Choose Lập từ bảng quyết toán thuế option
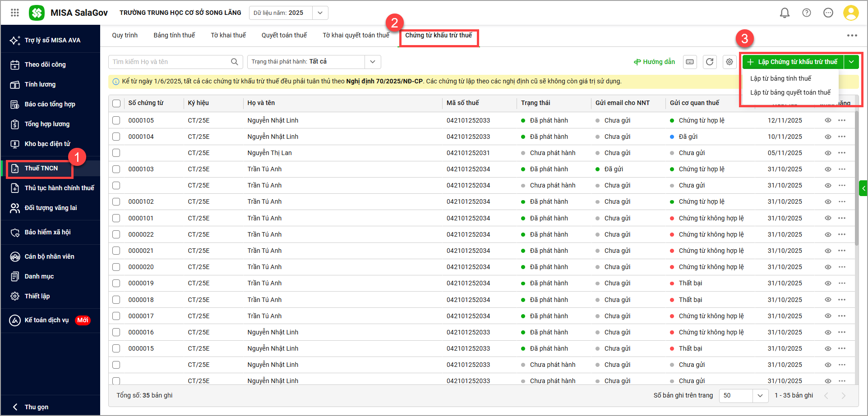The image size is (868, 416). coord(790,92)
